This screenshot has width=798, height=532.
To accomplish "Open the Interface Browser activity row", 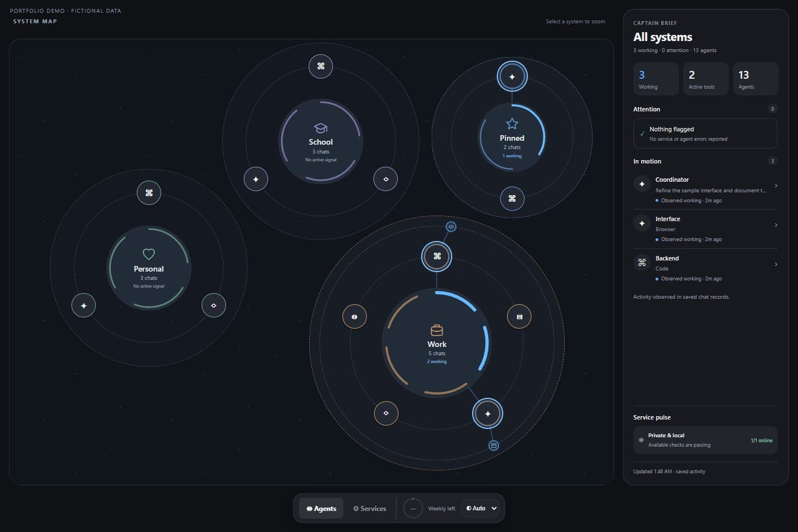I will tap(705, 229).
